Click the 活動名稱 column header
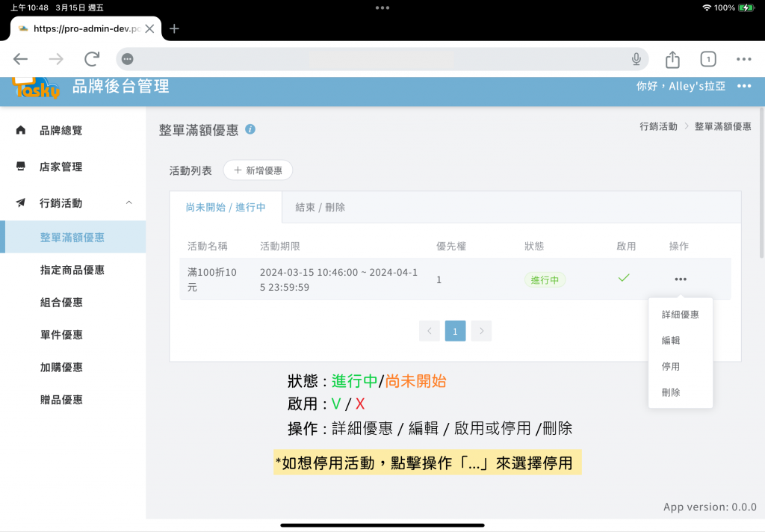This screenshot has width=765, height=532. pyautogui.click(x=208, y=246)
